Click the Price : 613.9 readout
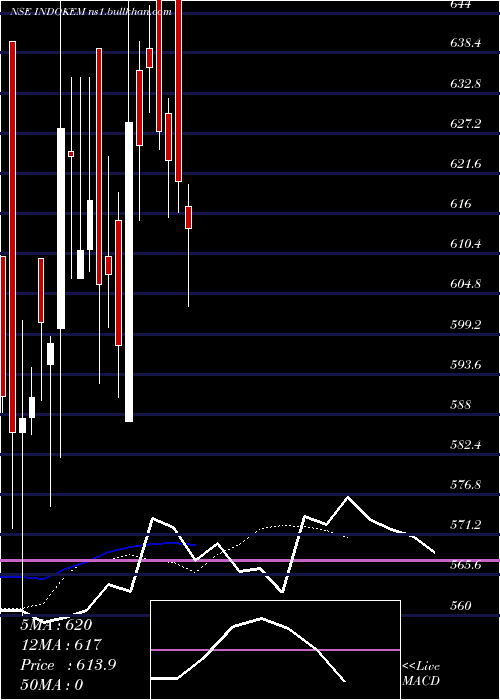Screen dimensions: 500x700 [x=68, y=665]
